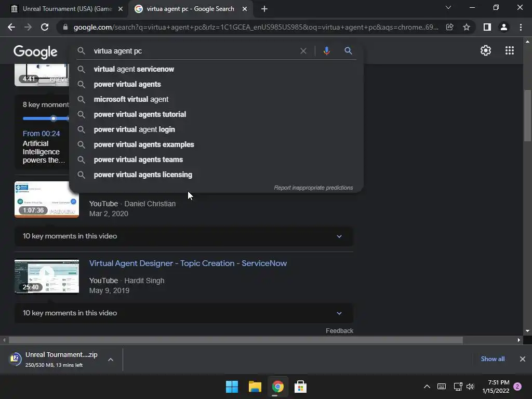
Task: Click into the Google search field
Action: 193,51
